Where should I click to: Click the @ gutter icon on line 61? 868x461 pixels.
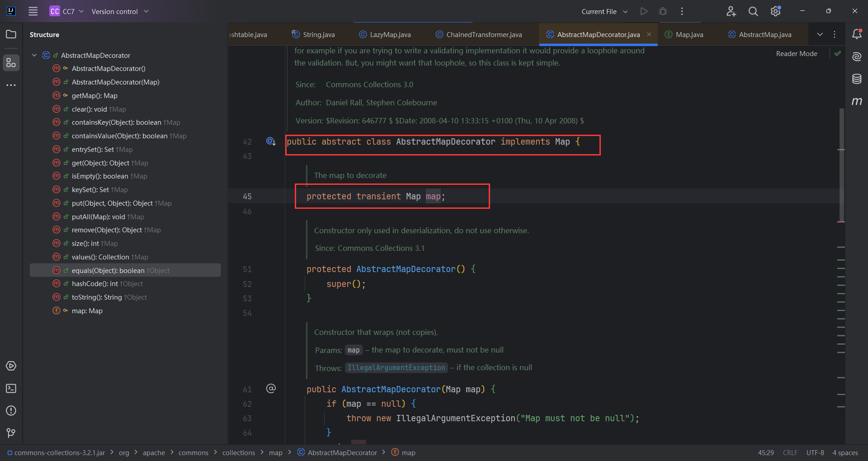point(271,389)
